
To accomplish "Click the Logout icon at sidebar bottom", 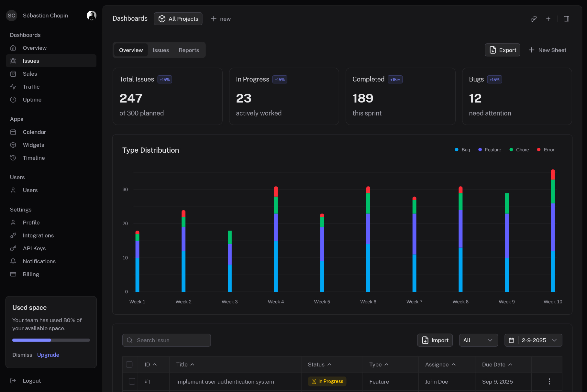I will click(x=13, y=381).
